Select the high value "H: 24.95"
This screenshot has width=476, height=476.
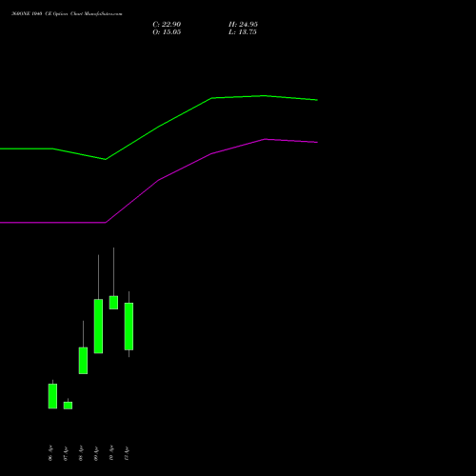(x=243, y=25)
